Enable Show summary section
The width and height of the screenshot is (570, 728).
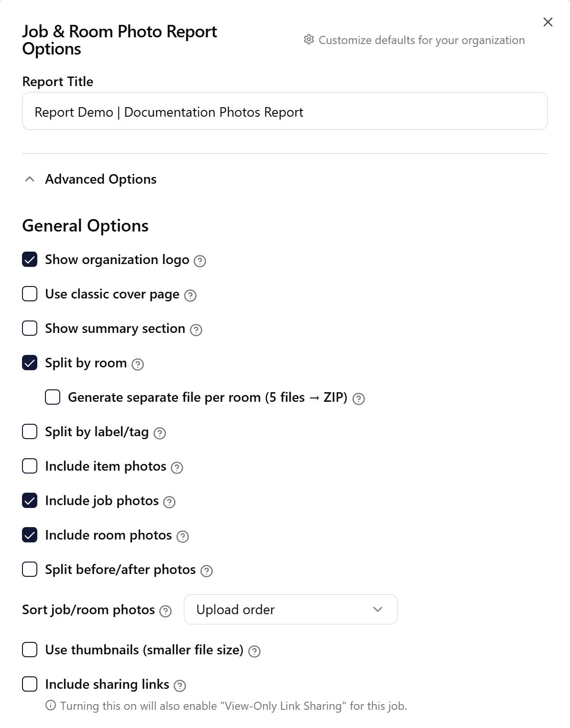(x=30, y=328)
